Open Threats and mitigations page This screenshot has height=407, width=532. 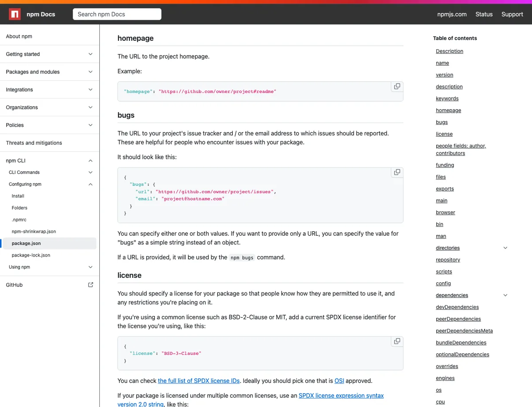point(34,143)
